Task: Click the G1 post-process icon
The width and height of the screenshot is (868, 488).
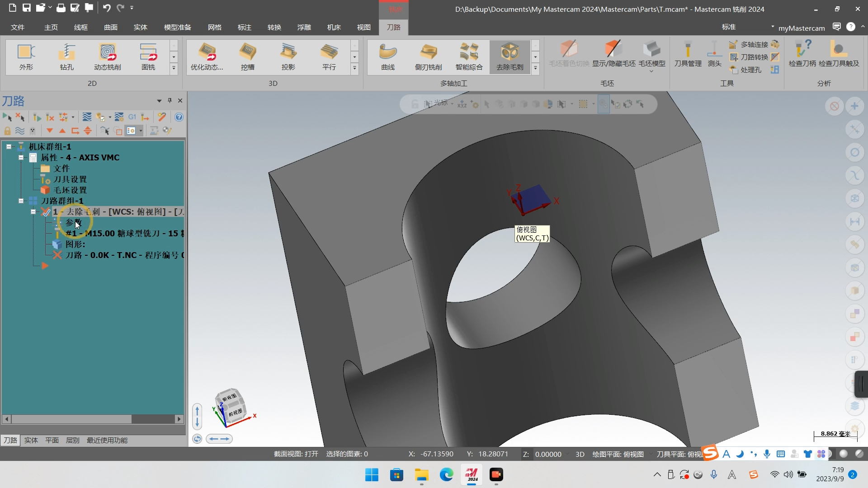Action: [132, 117]
